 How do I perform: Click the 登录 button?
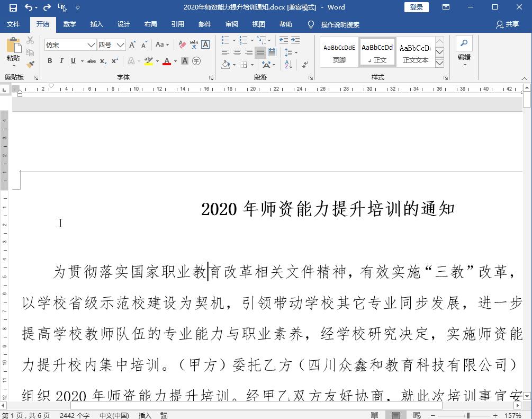click(x=416, y=7)
